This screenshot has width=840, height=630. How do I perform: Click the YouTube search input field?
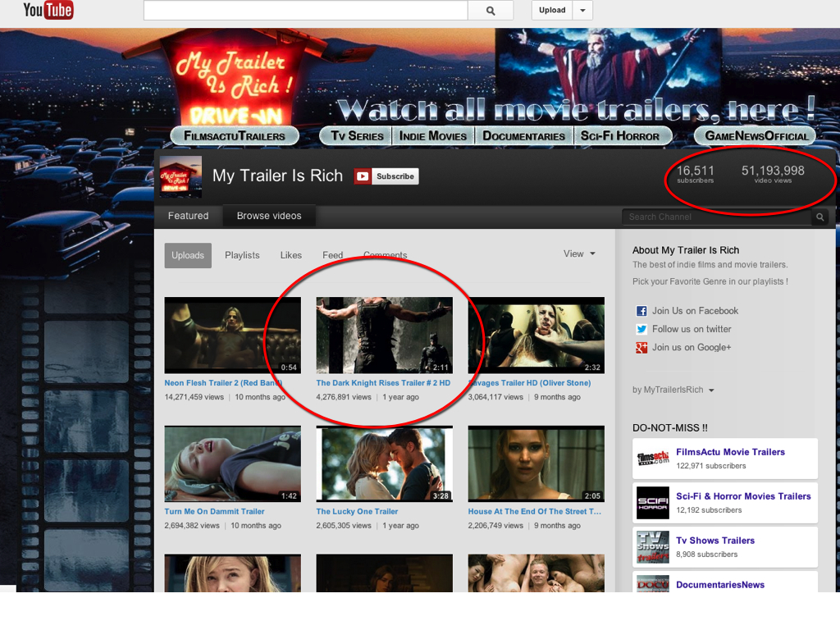coord(306,10)
